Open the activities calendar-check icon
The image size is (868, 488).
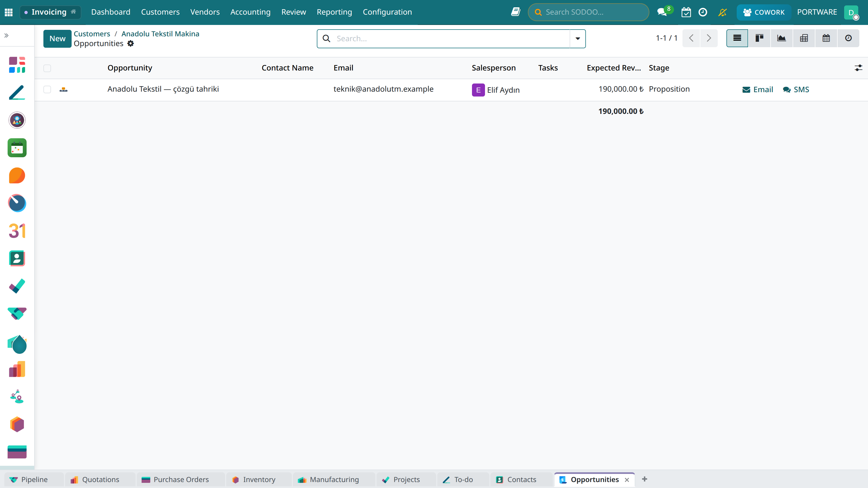click(x=686, y=12)
